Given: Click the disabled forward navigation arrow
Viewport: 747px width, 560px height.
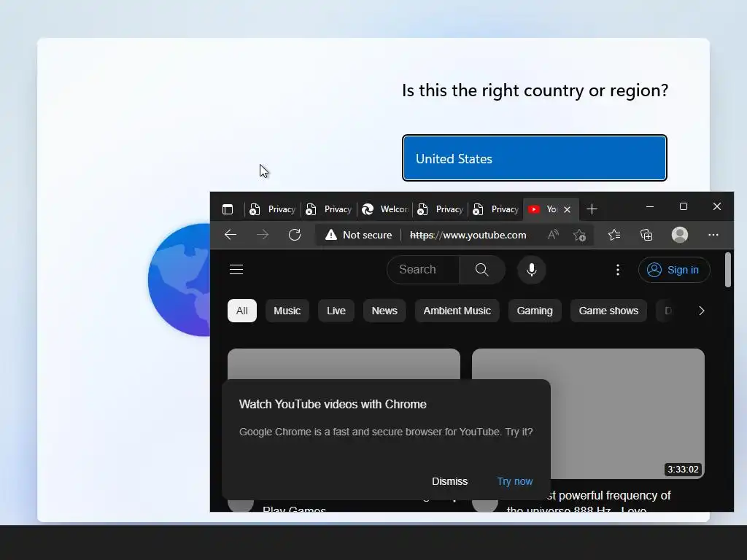Looking at the screenshot, I should coord(263,235).
